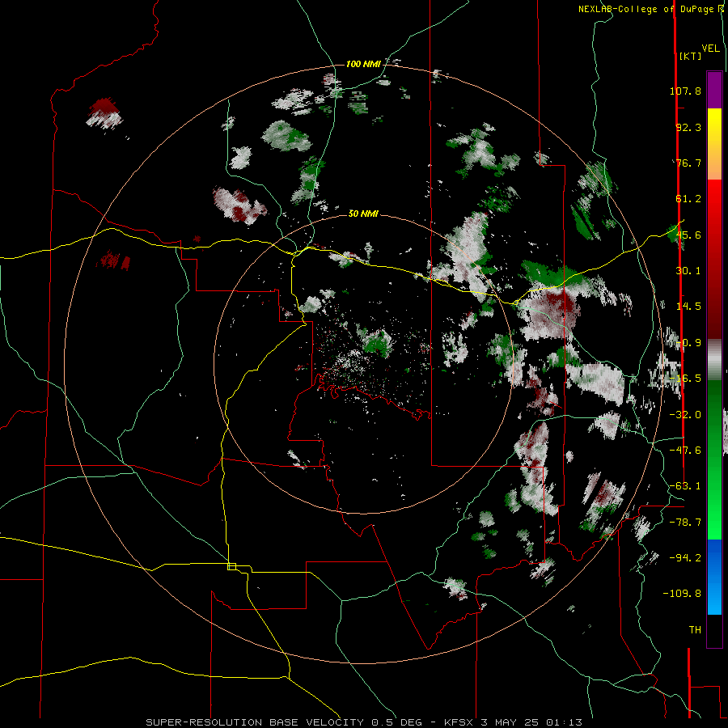
Task: Select the black TH segment of color bar
Action: 714,631
